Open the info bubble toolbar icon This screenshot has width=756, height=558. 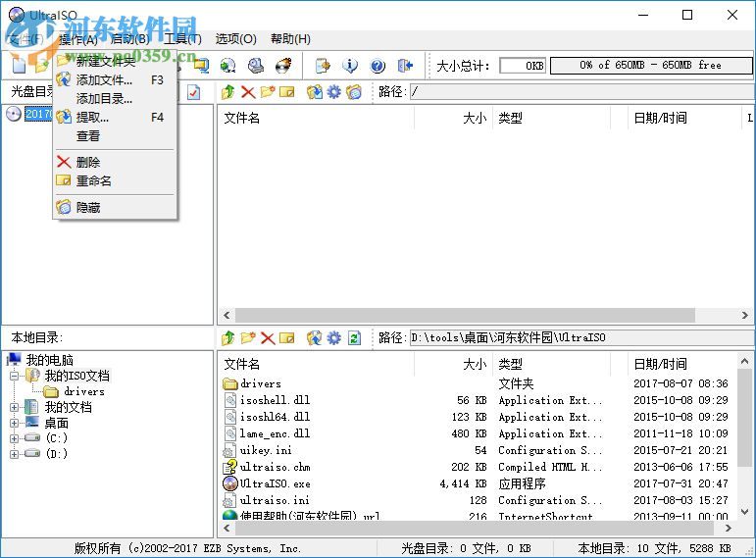coord(350,65)
